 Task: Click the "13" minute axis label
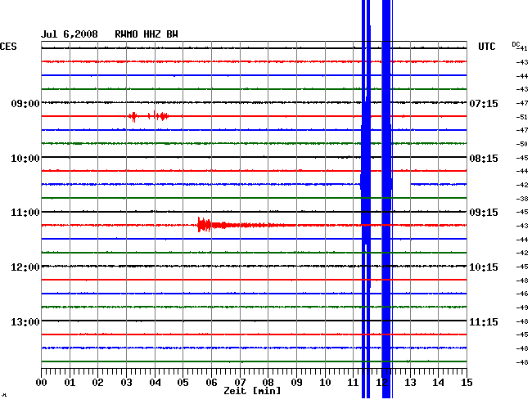410,383
